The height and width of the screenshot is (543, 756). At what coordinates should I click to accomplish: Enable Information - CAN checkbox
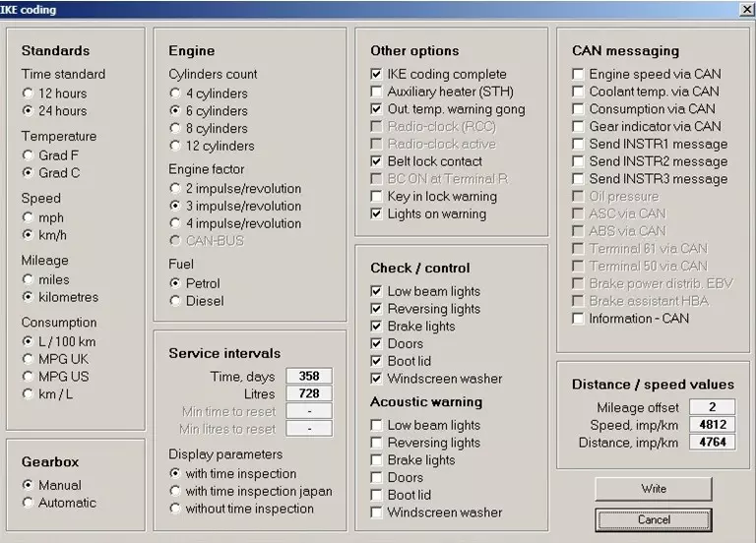click(x=579, y=319)
